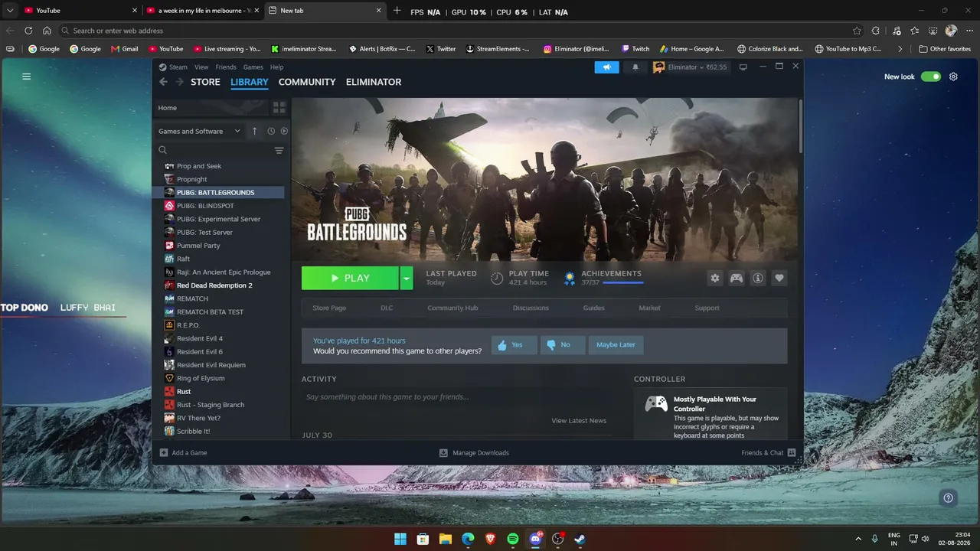Click No on recommendation prompt
980x551 pixels.
tap(563, 345)
